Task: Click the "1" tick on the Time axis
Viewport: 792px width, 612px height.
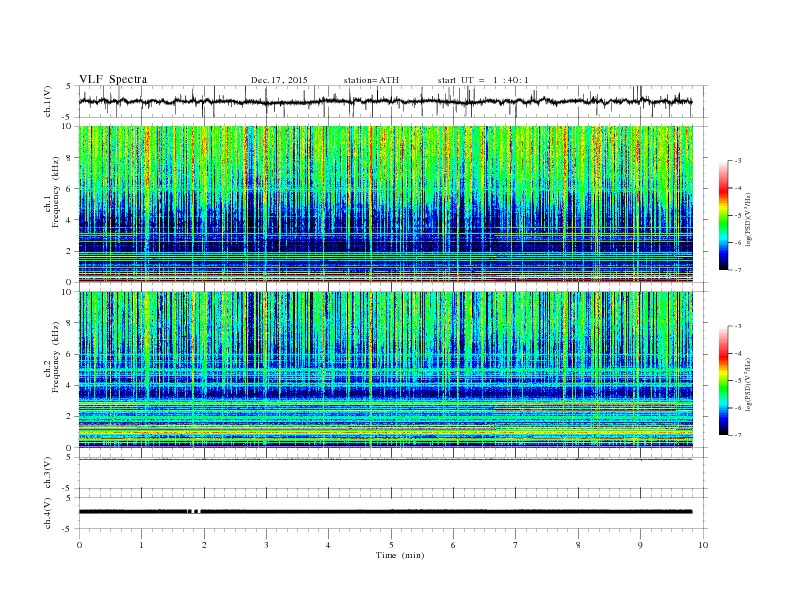Action: [141, 545]
